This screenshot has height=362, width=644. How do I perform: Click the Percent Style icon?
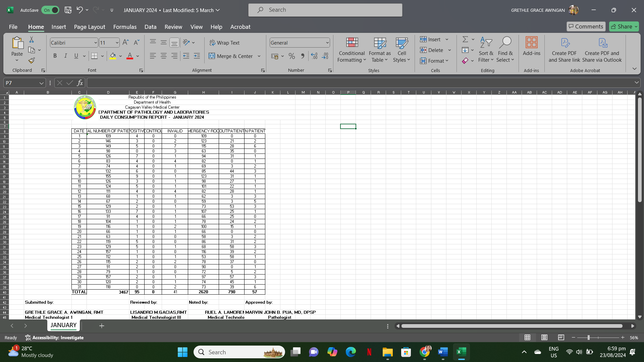(x=292, y=56)
